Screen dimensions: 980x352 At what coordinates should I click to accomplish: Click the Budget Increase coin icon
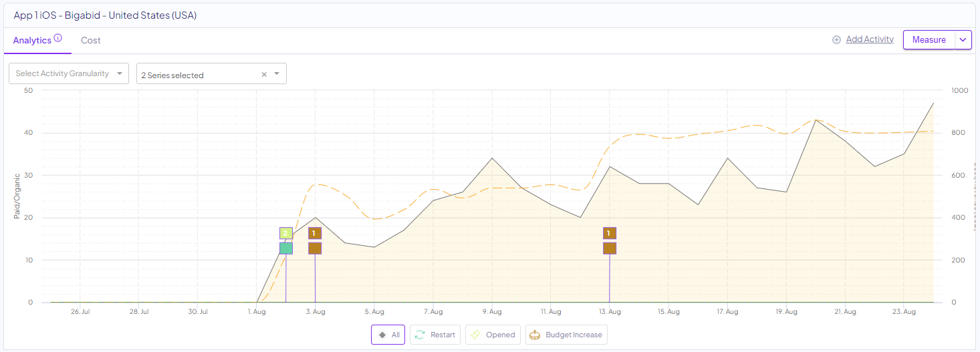[534, 335]
